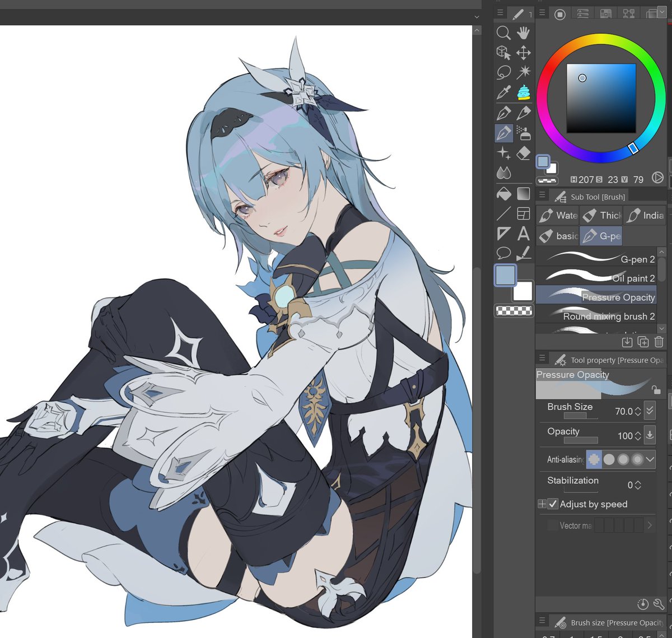Screen dimensions: 672x638
Task: Select the Operation object cube tool
Action: (x=503, y=53)
